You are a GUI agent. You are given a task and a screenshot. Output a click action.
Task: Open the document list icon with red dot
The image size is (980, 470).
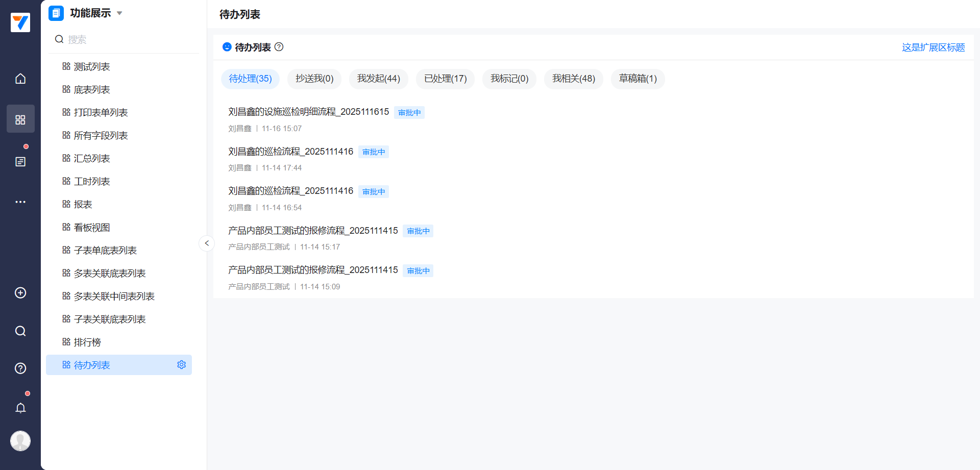coord(20,162)
